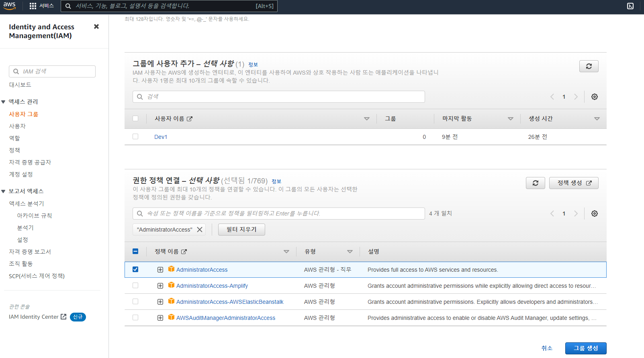Image resolution: width=644 pixels, height=358 pixels.
Task: Collapse the 액세스 관리 section
Action: pyautogui.click(x=3, y=102)
